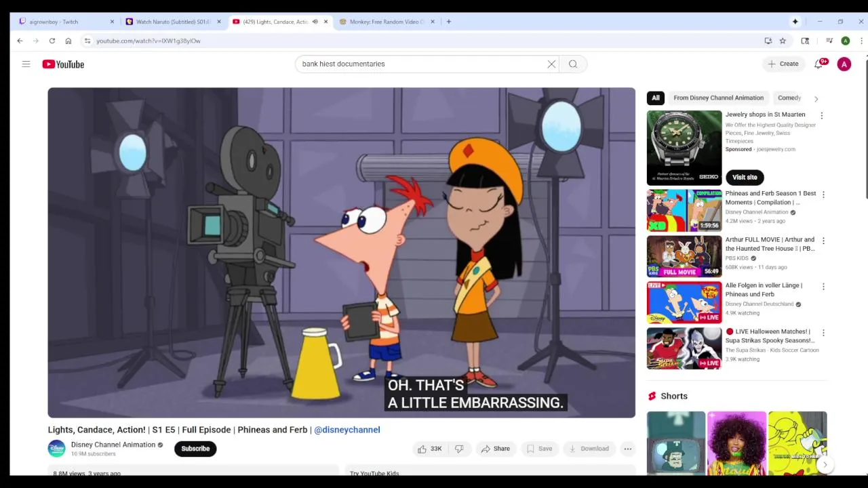Save the video to a playlist
The height and width of the screenshot is (488, 868).
[539, 449]
